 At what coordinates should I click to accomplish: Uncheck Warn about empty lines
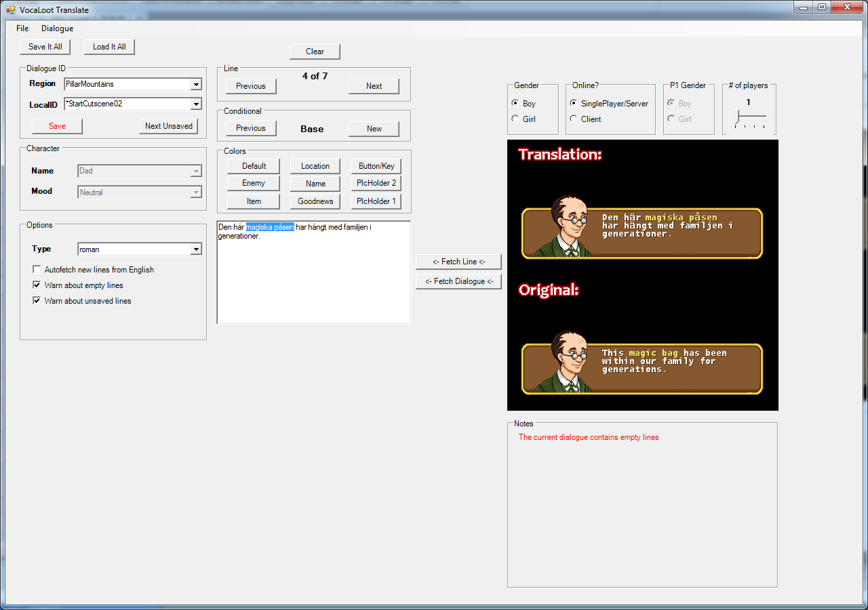pos(37,285)
